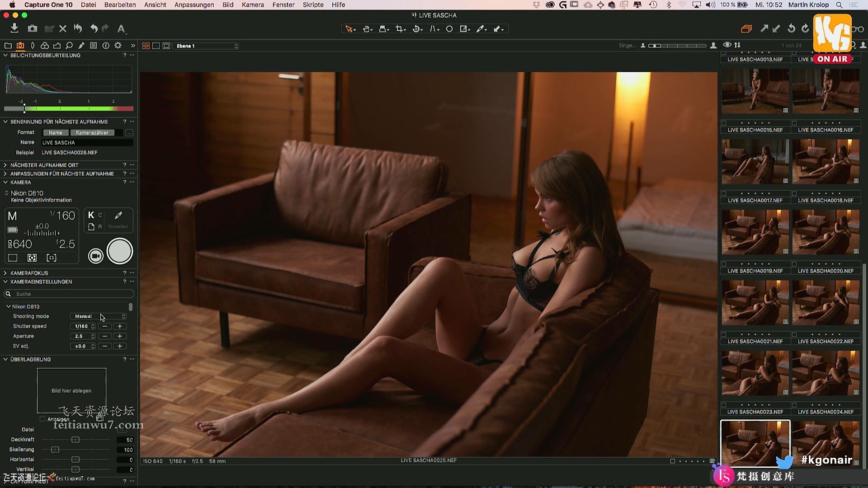The image size is (868, 488).
Task: Click the Kamerazähler format token
Action: (x=92, y=132)
